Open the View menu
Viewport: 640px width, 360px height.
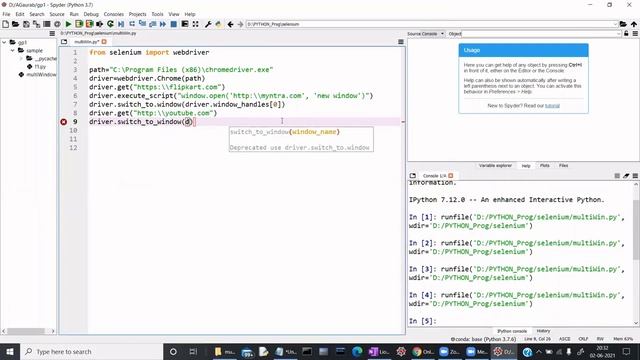click(x=174, y=14)
